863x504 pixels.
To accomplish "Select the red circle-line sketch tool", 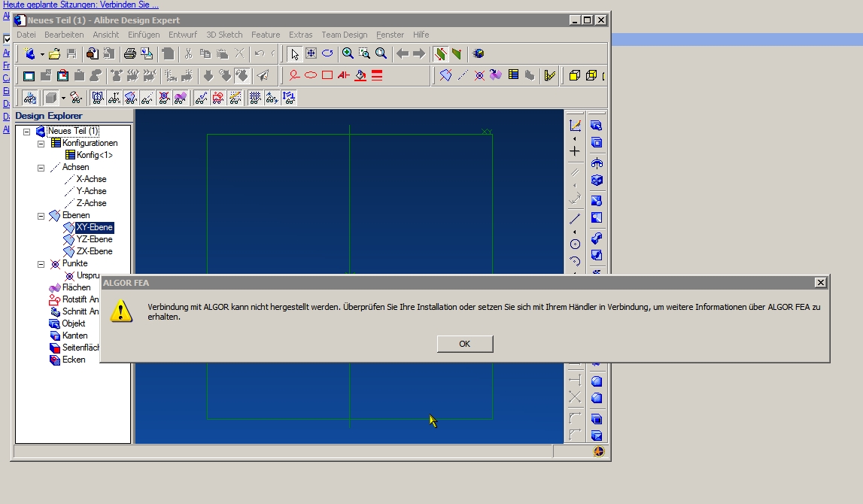I will click(x=294, y=75).
